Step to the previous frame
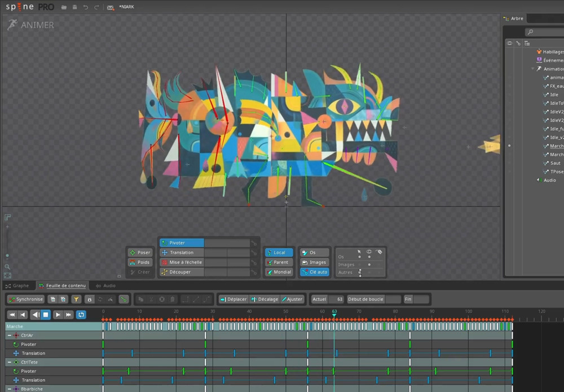The image size is (564, 392). [x=23, y=315]
